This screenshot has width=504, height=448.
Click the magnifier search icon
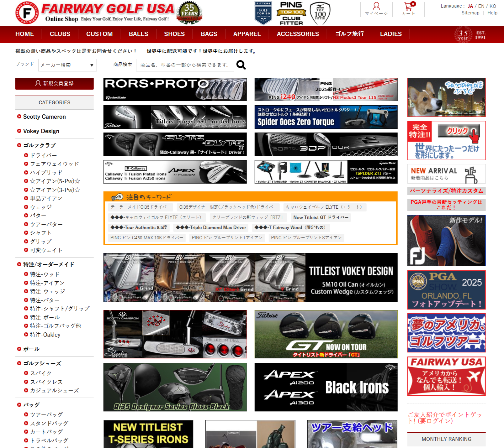point(241,65)
